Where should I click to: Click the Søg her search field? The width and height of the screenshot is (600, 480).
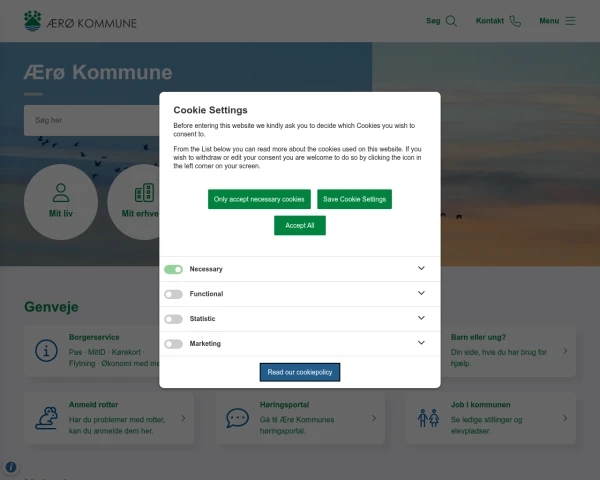point(92,120)
